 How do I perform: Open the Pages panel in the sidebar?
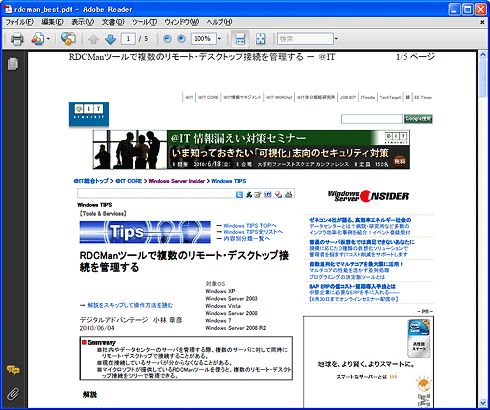point(13,64)
